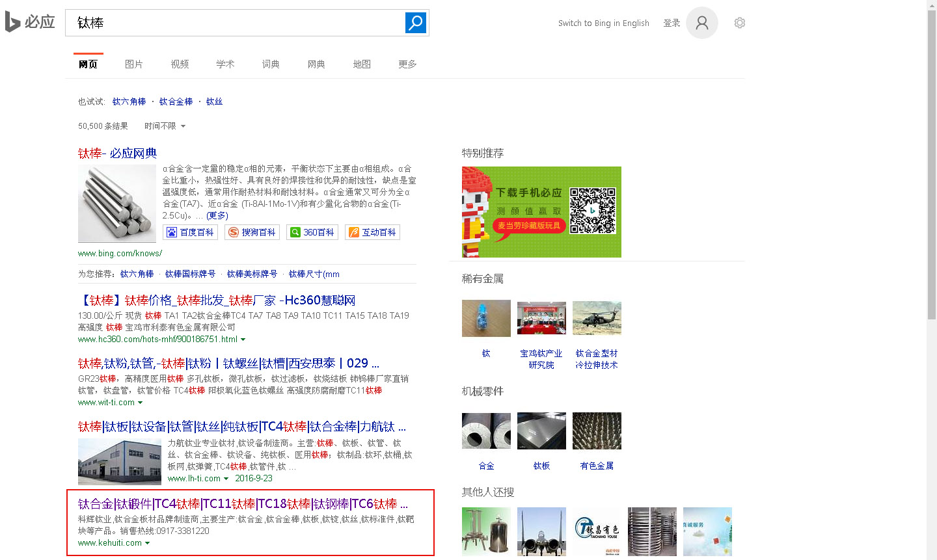937x560 pixels.
Task: Open the 更多 tab menu
Action: [x=407, y=64]
